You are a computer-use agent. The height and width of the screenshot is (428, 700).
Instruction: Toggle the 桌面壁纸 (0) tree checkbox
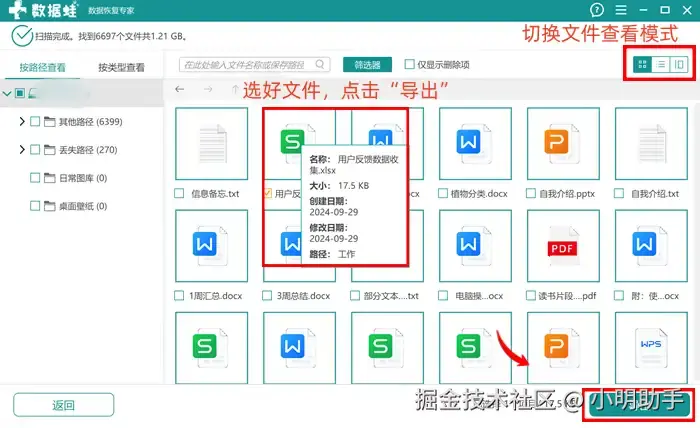click(x=35, y=206)
